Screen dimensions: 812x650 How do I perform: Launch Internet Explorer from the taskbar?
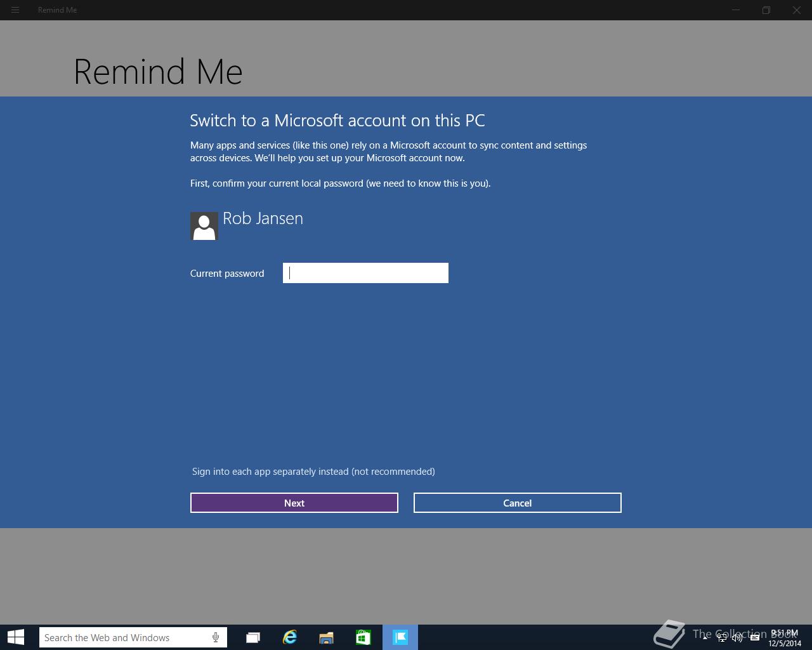pyautogui.click(x=290, y=637)
